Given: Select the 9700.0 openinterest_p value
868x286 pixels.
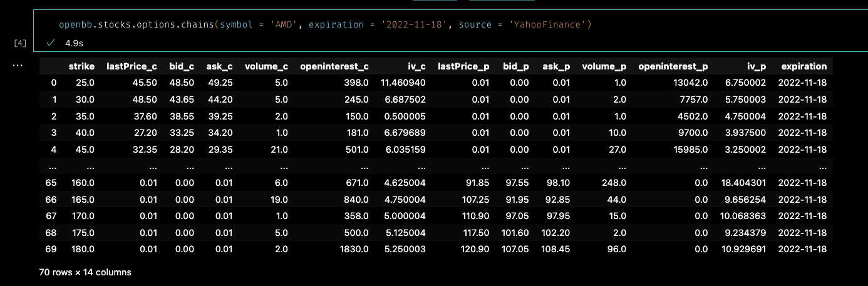Looking at the screenshot, I should click(693, 133).
